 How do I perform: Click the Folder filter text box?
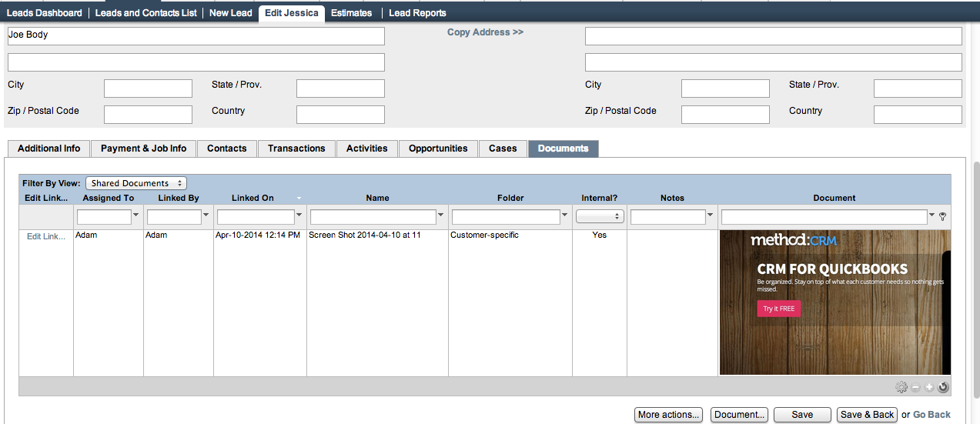[x=507, y=217]
